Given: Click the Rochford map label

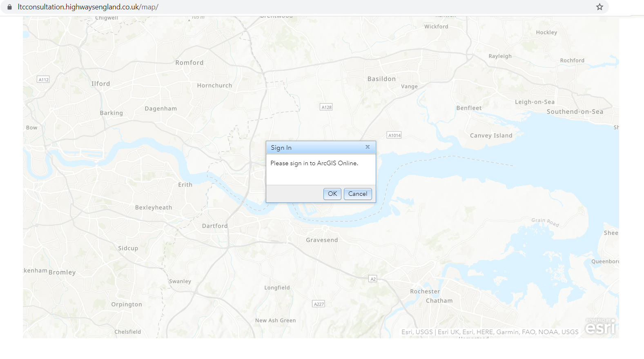Looking at the screenshot, I should (x=572, y=60).
